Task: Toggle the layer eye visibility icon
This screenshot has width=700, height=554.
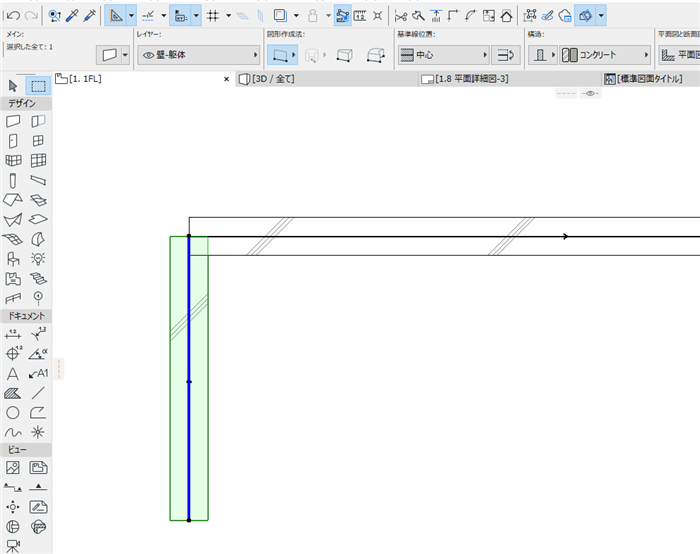Action: (x=148, y=55)
